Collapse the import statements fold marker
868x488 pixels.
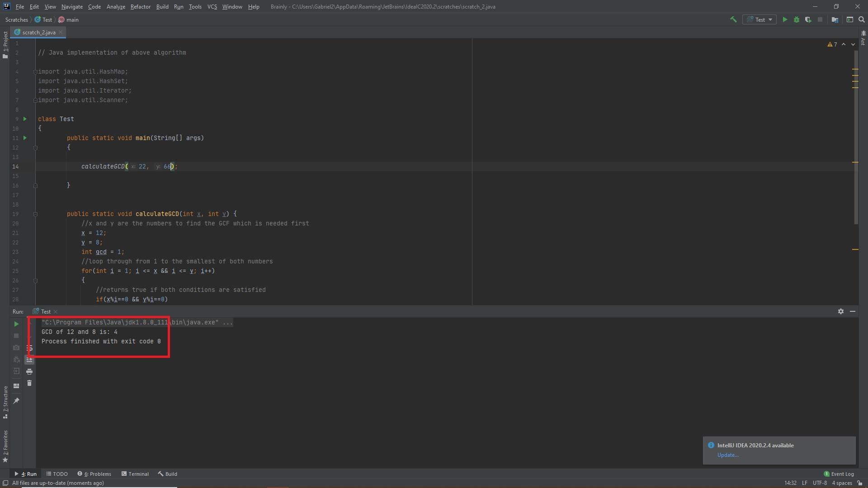tap(35, 72)
